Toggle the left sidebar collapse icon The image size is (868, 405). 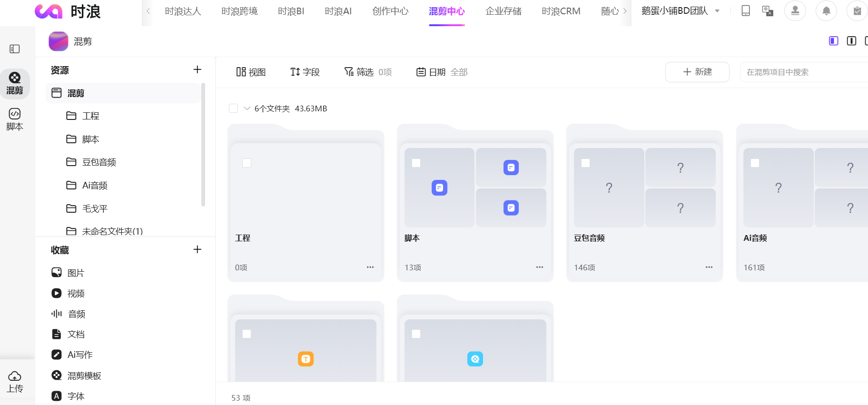coord(15,49)
